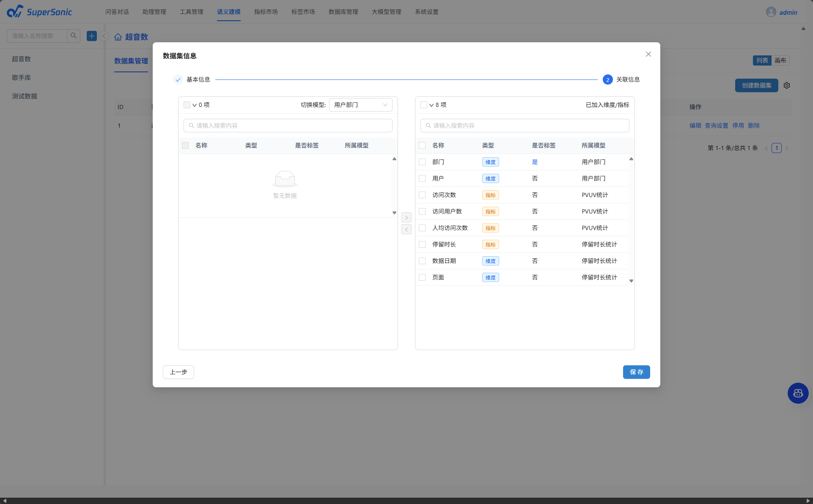The height and width of the screenshot is (504, 813).
Task: Check the 人均访问次数 row checkbox
Action: [x=422, y=228]
